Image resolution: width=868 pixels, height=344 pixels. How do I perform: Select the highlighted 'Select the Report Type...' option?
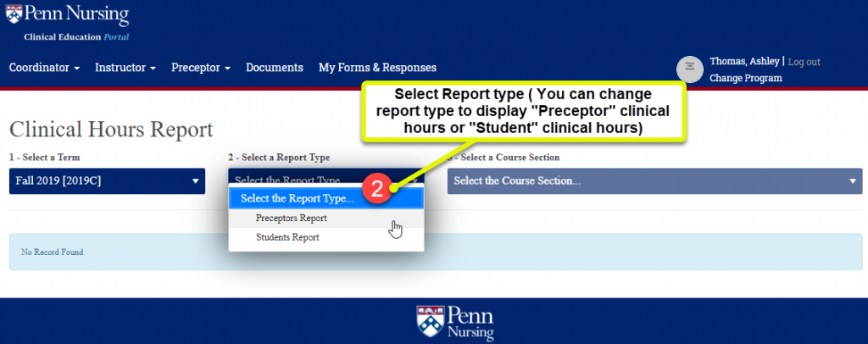(x=297, y=199)
